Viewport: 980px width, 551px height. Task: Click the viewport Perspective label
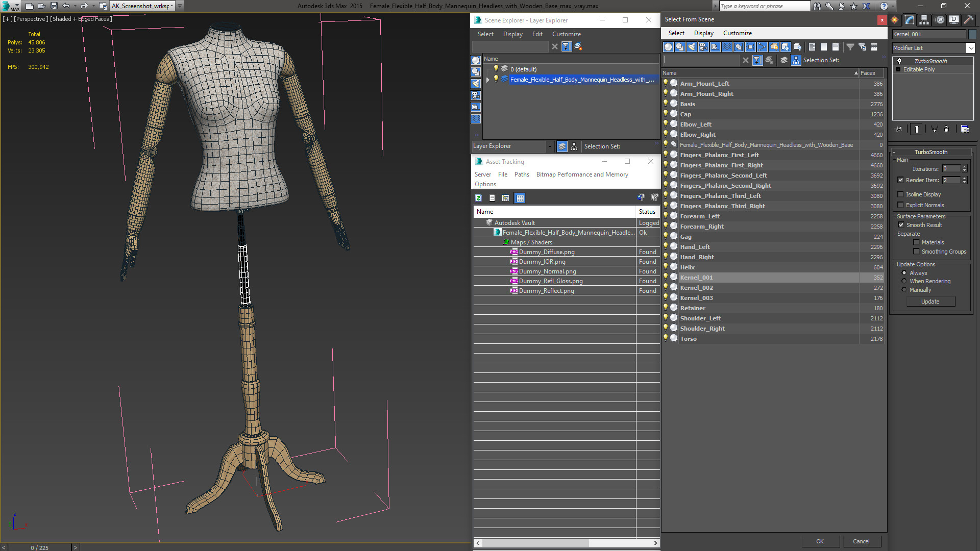(x=31, y=19)
